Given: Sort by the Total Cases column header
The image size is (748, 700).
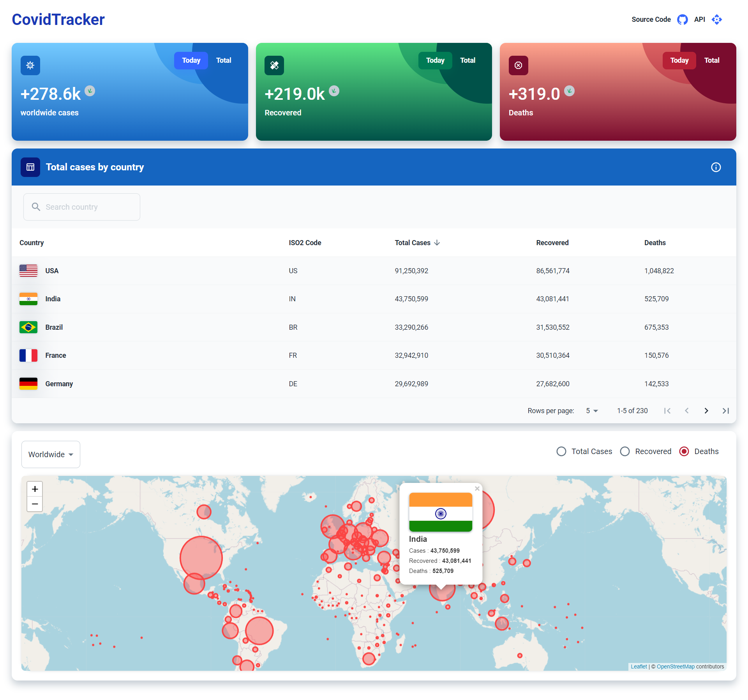Looking at the screenshot, I should coord(413,243).
